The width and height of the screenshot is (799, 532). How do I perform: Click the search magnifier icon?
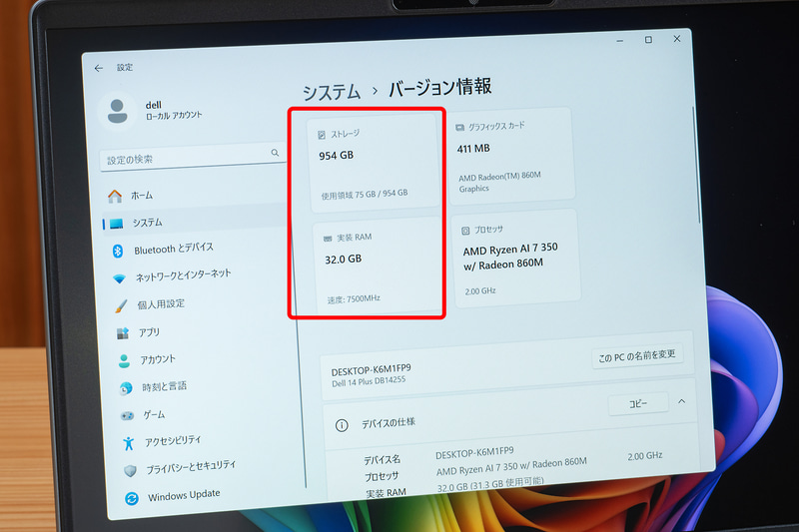pos(275,153)
